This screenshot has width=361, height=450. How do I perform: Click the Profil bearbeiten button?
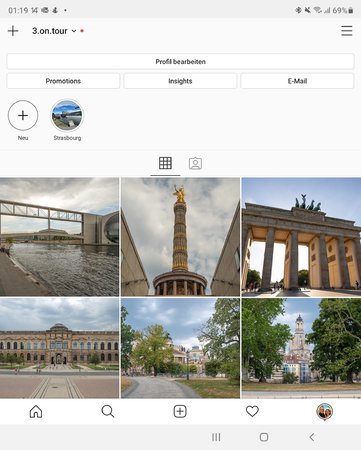[x=180, y=61]
